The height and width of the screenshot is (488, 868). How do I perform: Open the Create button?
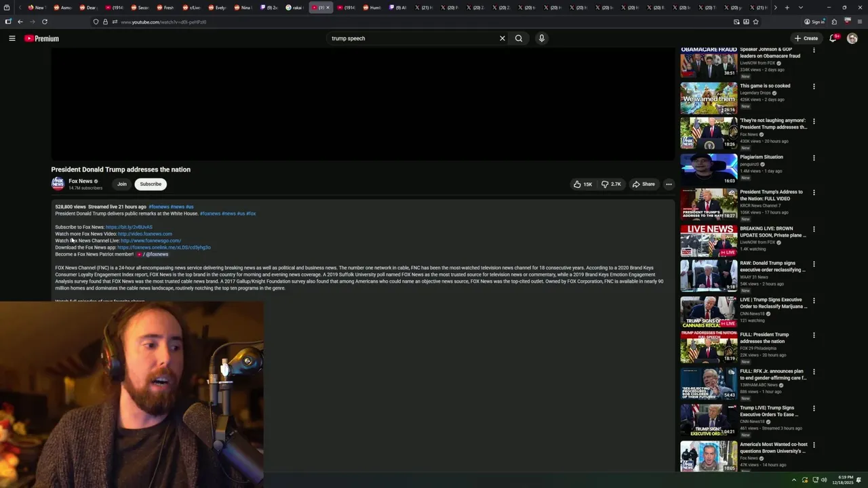[x=806, y=39]
